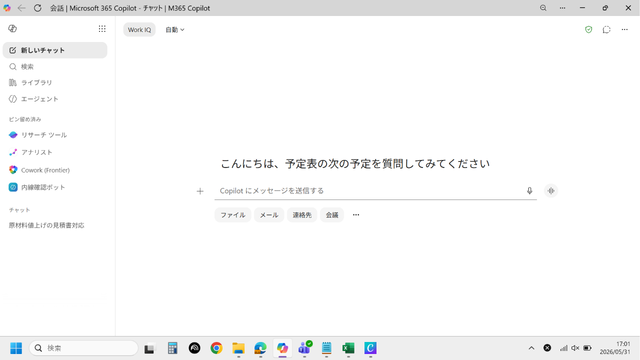Click the Copilot app icon in title bar
The image size is (640, 360).
click(7, 8)
